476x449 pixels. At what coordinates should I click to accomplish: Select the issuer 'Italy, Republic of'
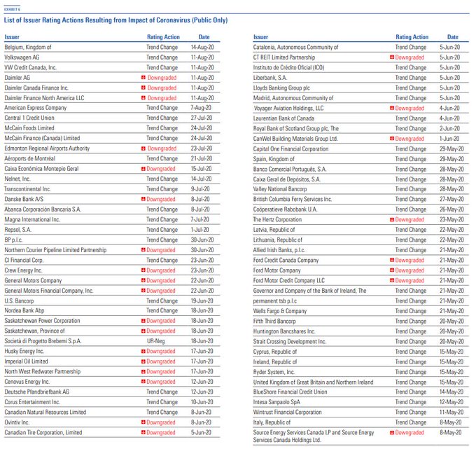click(272, 422)
